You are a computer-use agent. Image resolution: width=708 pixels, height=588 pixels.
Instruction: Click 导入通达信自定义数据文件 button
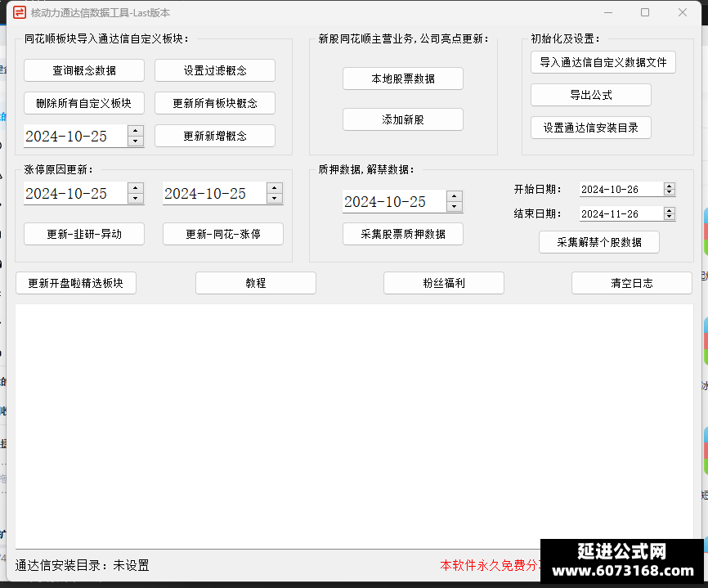pyautogui.click(x=603, y=62)
